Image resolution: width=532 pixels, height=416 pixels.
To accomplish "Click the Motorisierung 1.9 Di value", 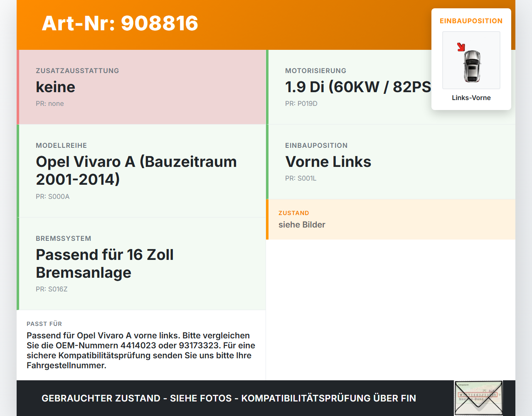I will 358,87.
